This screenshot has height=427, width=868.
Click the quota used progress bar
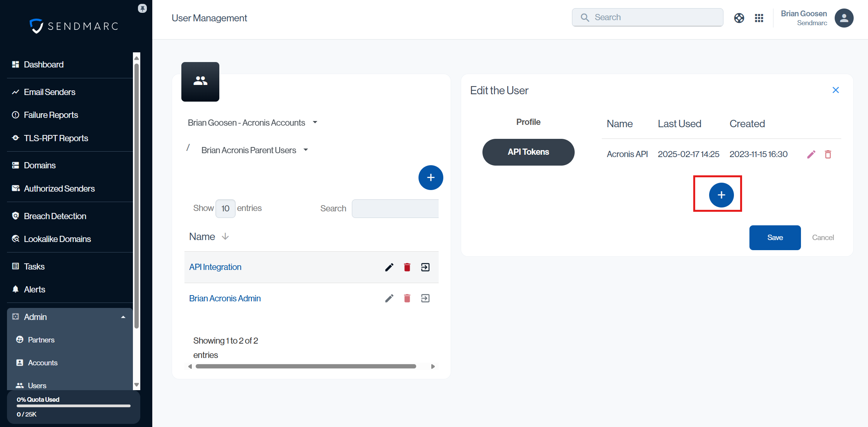74,406
